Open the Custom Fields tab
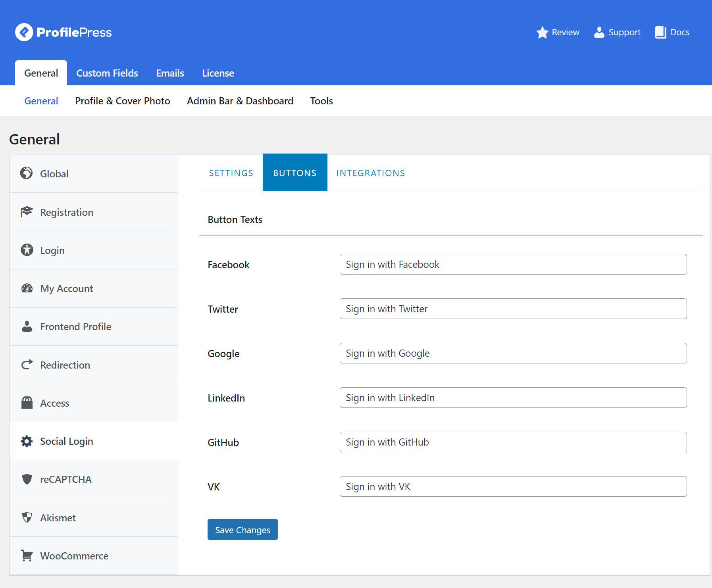This screenshot has height=588, width=712. click(107, 73)
